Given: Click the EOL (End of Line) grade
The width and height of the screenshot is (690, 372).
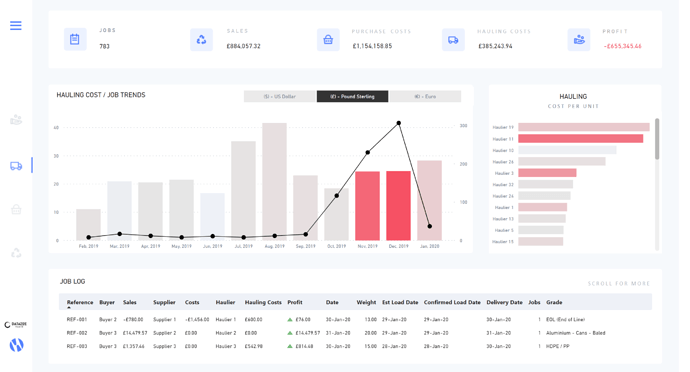Looking at the screenshot, I should click(565, 320).
